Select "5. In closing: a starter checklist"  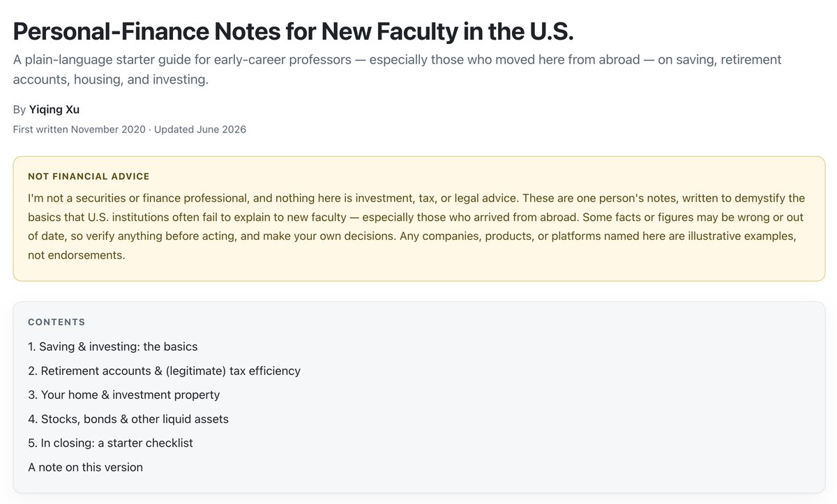click(110, 443)
